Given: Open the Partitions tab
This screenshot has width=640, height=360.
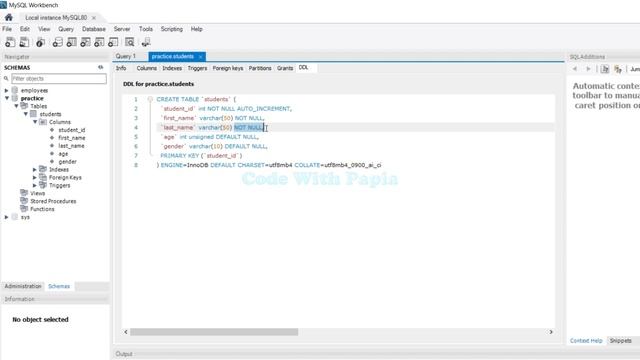Looking at the screenshot, I should [x=260, y=68].
